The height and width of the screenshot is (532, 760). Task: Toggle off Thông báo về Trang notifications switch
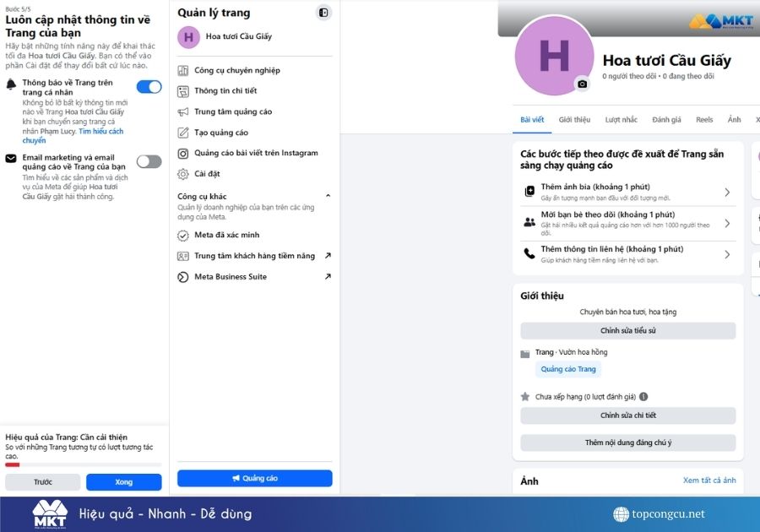point(149,87)
